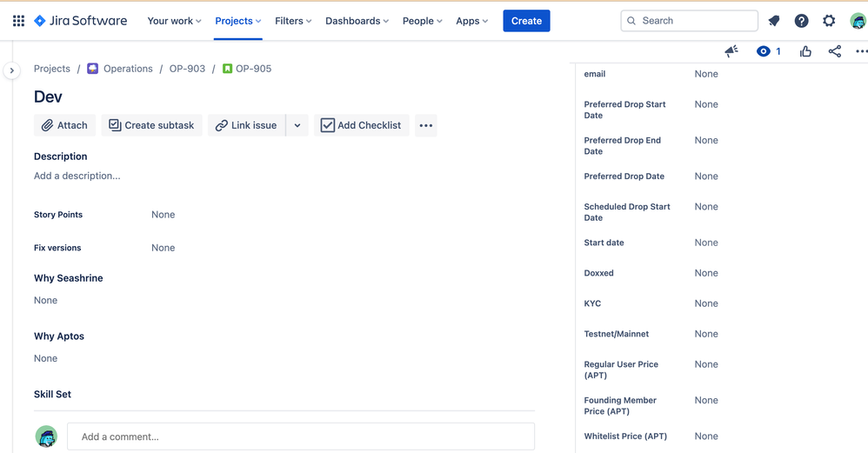Screen dimensions: 868x453
Task: Click the Skill Set heading
Action: [x=52, y=395]
